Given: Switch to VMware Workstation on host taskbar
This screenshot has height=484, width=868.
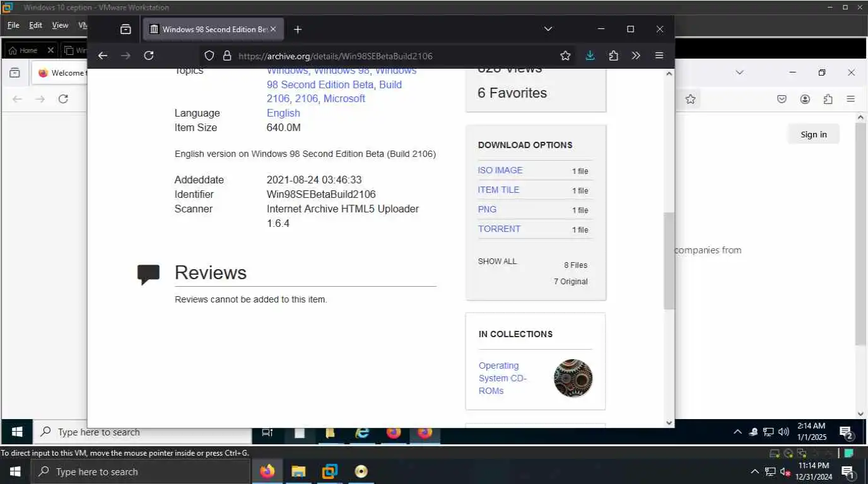Looking at the screenshot, I should 329,471.
